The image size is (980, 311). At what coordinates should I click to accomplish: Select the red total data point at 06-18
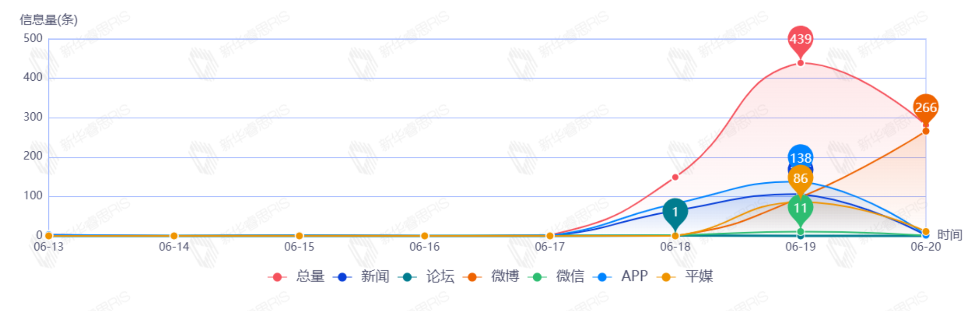point(675,177)
